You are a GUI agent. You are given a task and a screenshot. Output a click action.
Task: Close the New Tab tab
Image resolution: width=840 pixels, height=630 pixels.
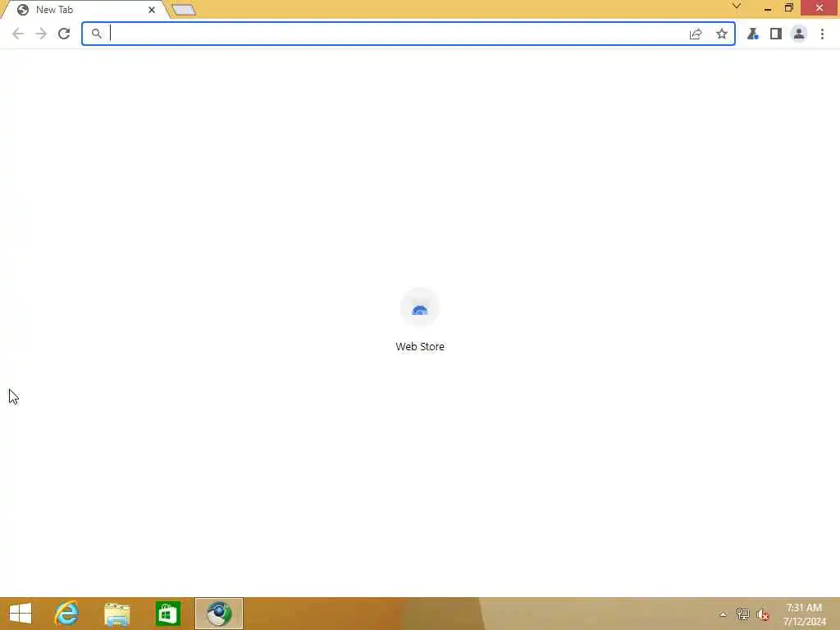tap(152, 10)
